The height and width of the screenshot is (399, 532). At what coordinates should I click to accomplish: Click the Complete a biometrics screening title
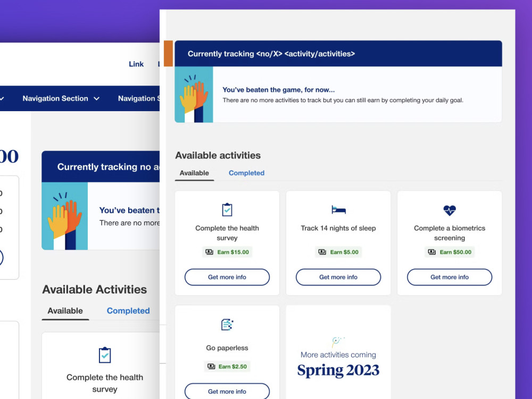[450, 233]
